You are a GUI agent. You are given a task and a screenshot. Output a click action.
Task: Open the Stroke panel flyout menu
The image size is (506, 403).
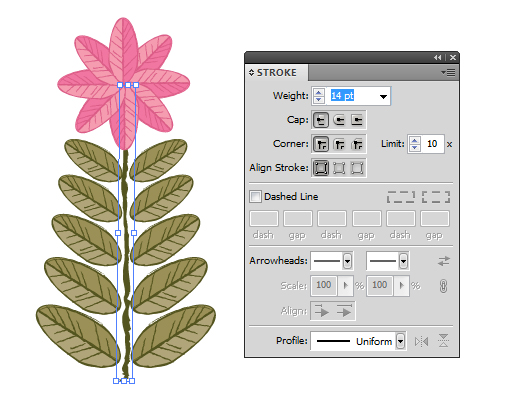(448, 72)
